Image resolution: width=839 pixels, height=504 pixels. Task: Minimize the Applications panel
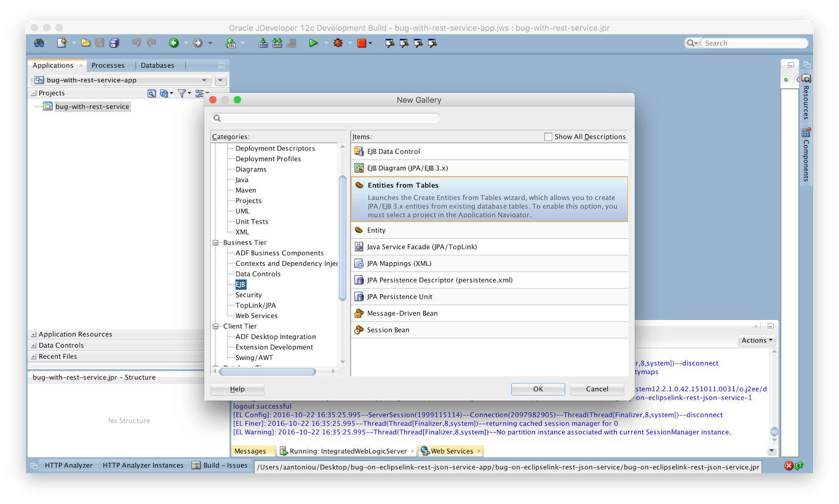pos(221,66)
